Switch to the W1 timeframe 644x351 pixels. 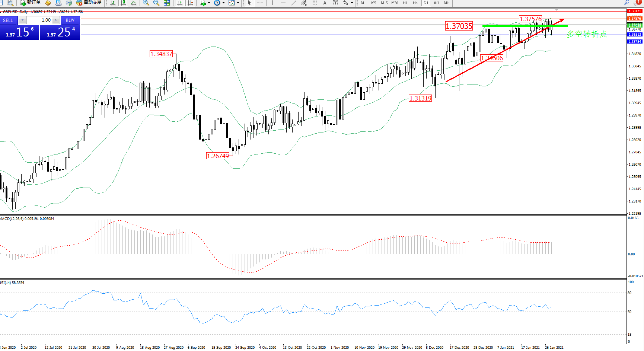coord(436,3)
